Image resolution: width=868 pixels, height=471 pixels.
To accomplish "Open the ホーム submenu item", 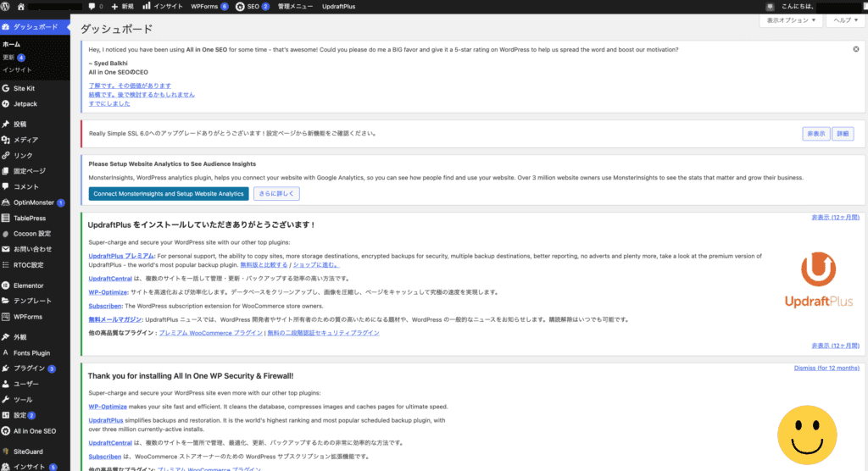I will 12,44.
